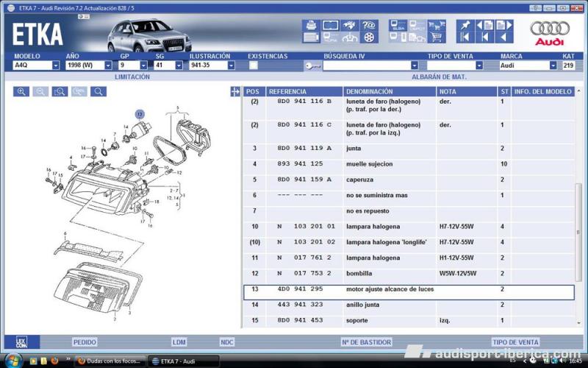The width and height of the screenshot is (588, 368).
Task: Click the scrollbar down arrow of parts list
Action: click(578, 323)
